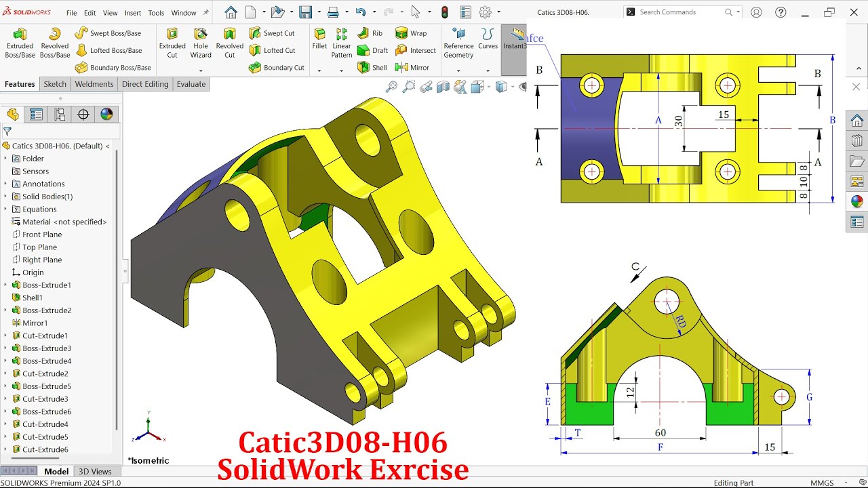Open the Tools menu

pos(156,13)
